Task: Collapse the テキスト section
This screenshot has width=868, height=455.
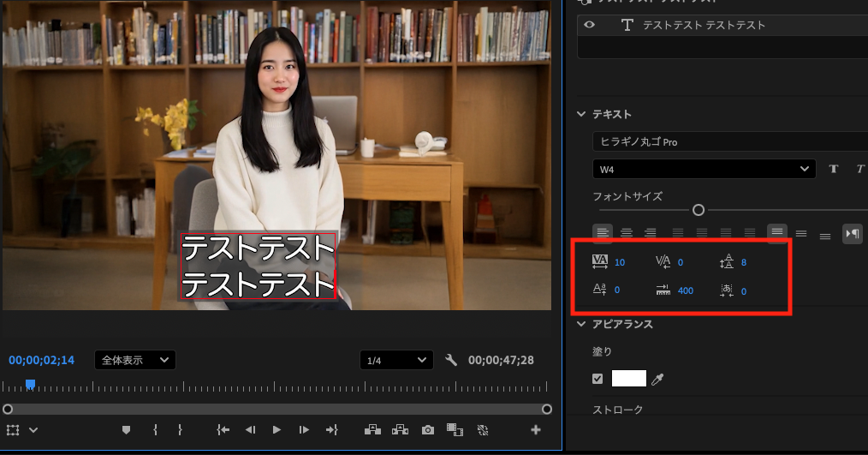Action: [582, 114]
